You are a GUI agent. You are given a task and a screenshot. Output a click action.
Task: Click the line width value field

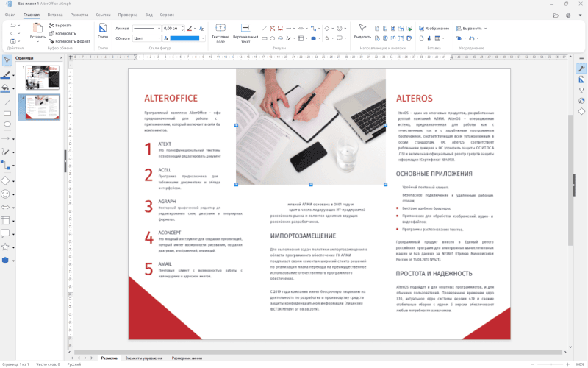click(171, 29)
